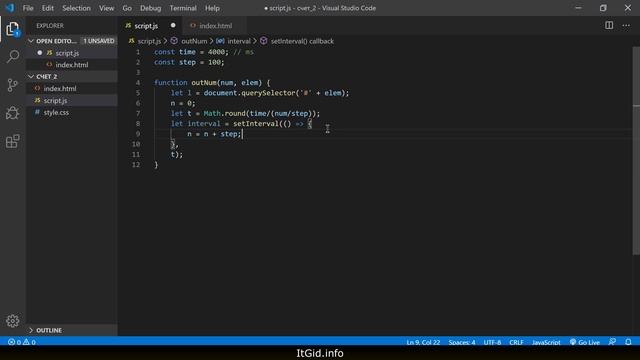Open the Debug view bug icon
640x360 pixels.
point(13,113)
